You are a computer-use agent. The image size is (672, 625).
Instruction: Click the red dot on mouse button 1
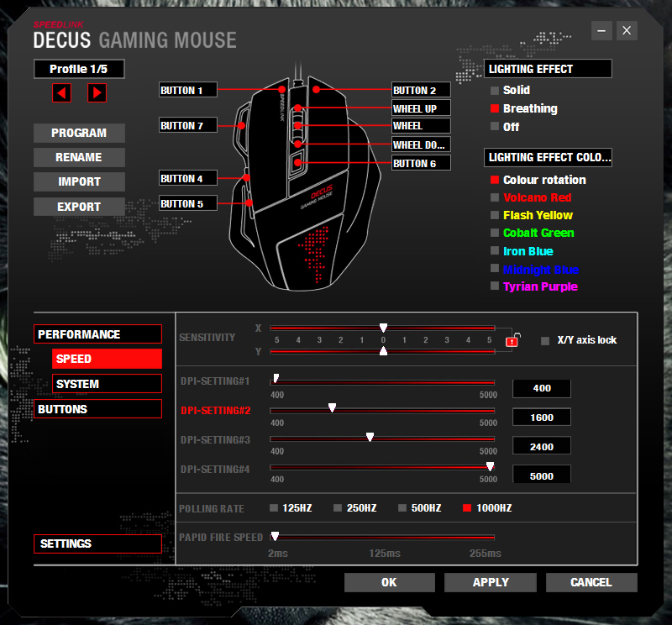click(281, 89)
